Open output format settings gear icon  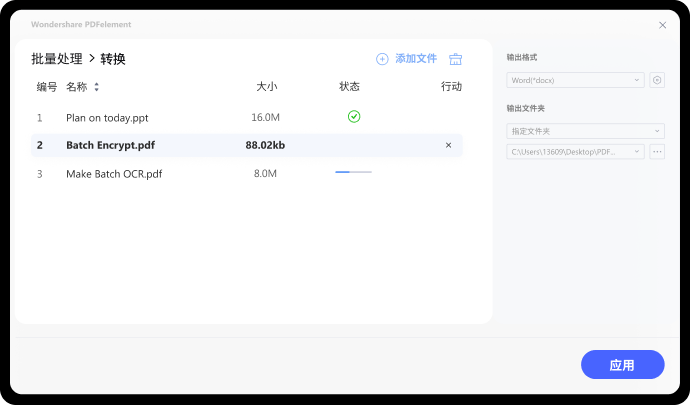click(x=657, y=80)
